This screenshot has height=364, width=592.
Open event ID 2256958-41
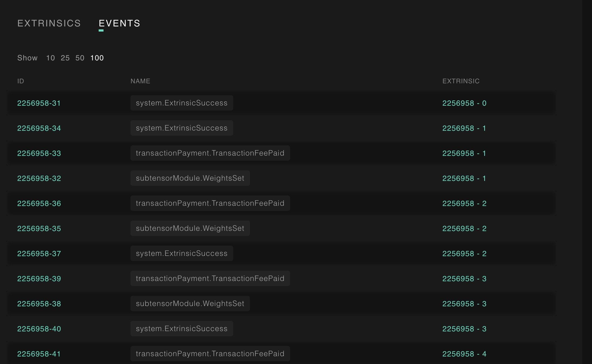(x=39, y=354)
